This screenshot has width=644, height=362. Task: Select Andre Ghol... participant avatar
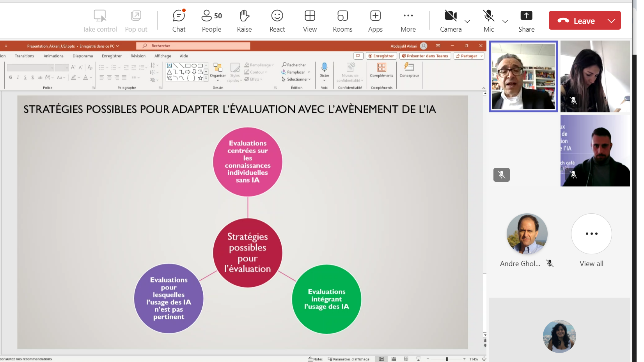coord(527,234)
